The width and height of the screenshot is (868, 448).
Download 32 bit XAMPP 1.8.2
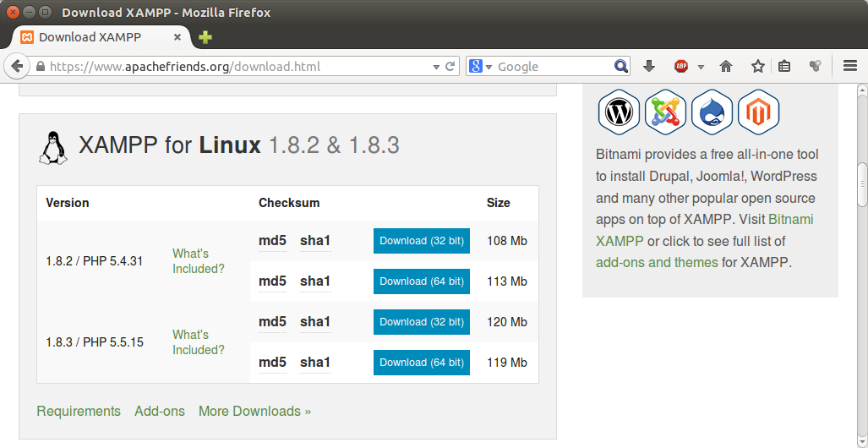click(421, 241)
